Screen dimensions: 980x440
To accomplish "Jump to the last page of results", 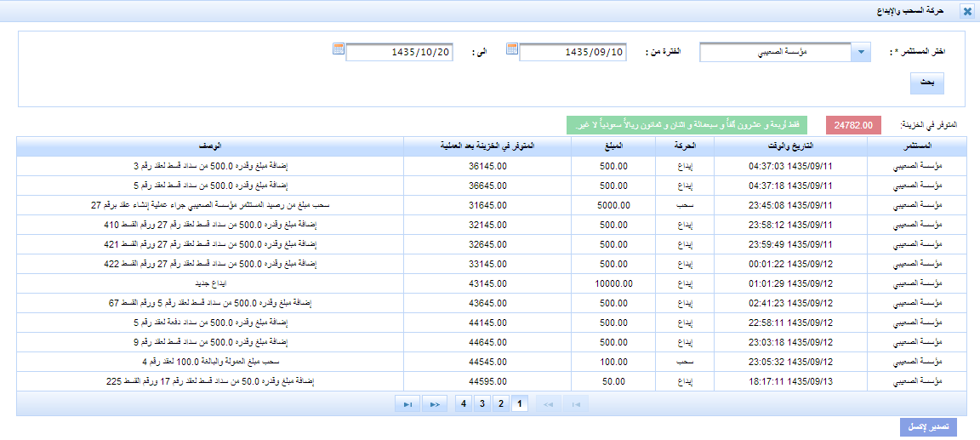I will coord(407,404).
